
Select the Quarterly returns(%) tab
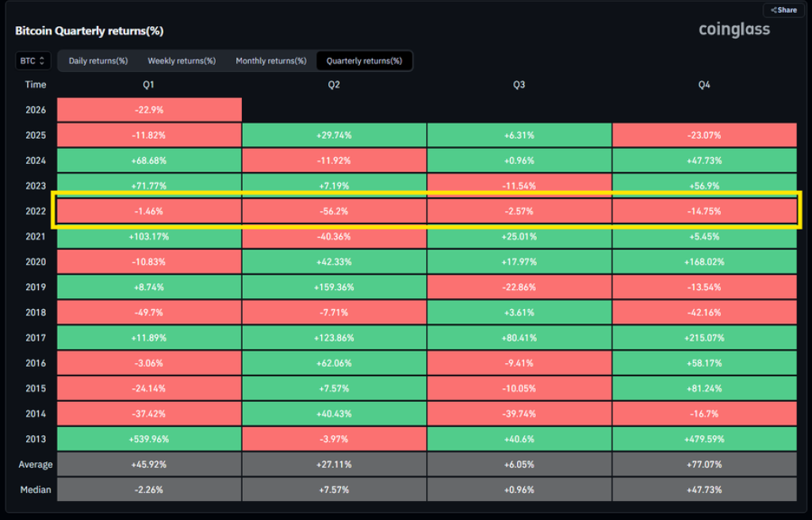[364, 61]
